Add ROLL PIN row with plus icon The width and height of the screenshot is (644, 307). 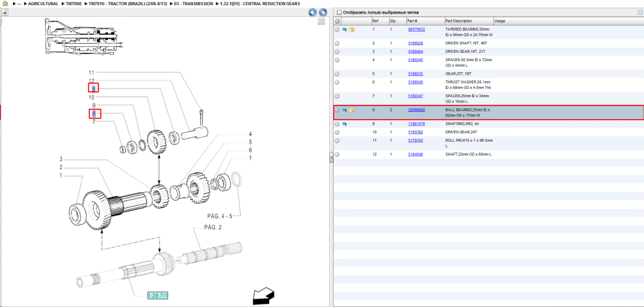point(337,140)
